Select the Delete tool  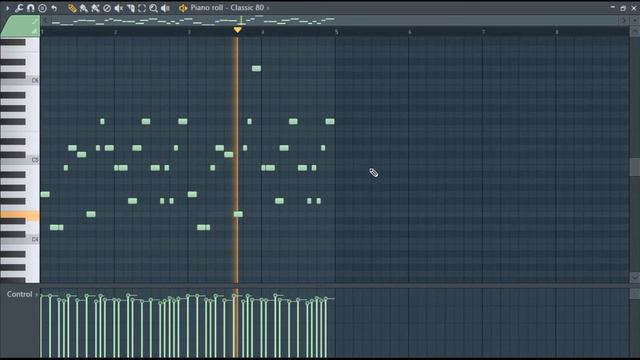[x=107, y=8]
